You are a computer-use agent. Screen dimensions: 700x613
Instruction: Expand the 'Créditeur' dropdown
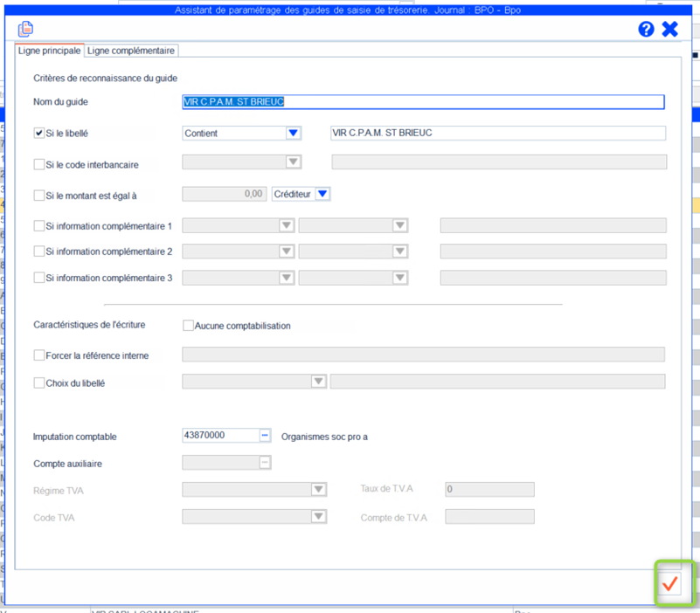pos(322,194)
